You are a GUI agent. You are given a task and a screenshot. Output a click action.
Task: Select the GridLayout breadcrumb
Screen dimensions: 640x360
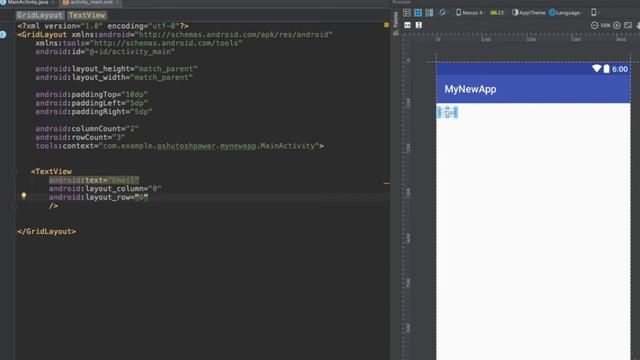[40, 16]
